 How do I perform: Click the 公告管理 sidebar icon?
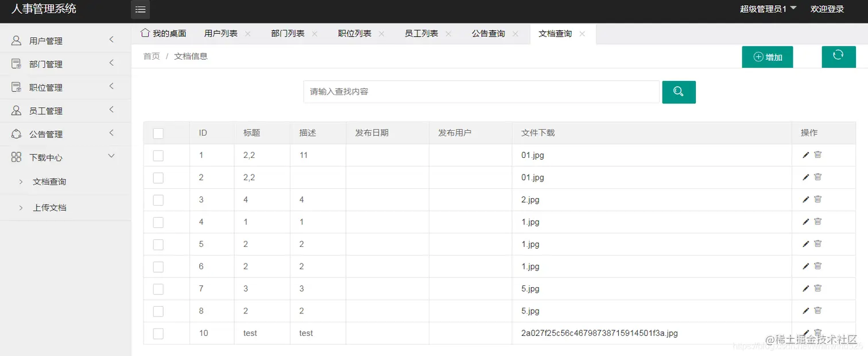17,134
